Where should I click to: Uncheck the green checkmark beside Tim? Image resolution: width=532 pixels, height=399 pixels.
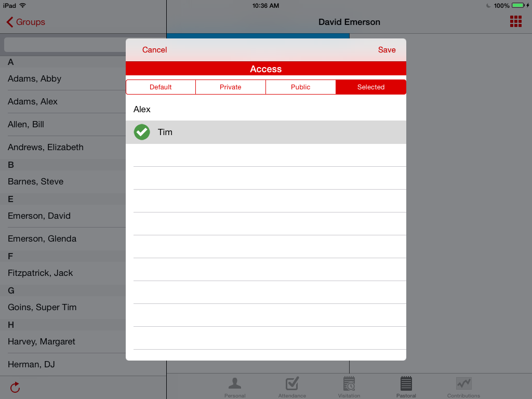pyautogui.click(x=142, y=132)
